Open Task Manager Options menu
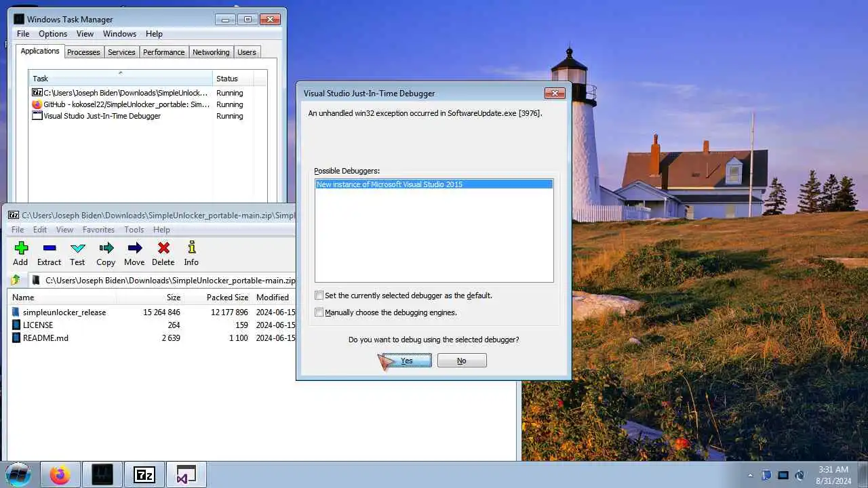The height and width of the screenshot is (488, 868). click(53, 34)
